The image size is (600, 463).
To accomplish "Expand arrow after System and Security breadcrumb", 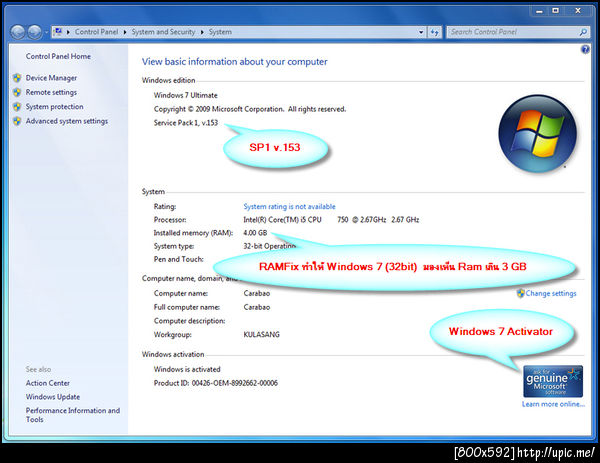I will point(202,32).
